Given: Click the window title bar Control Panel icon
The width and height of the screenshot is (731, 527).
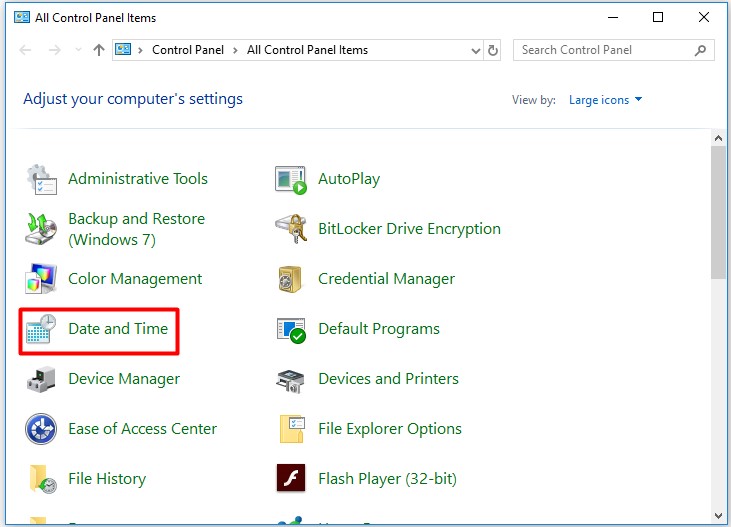Looking at the screenshot, I should (22, 18).
